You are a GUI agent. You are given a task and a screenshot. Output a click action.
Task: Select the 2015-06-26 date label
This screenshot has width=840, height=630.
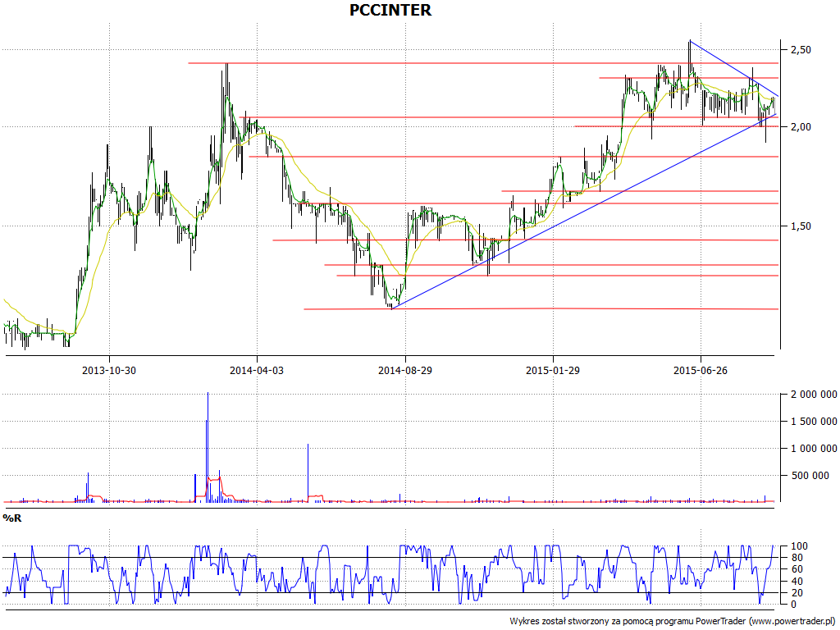point(701,370)
